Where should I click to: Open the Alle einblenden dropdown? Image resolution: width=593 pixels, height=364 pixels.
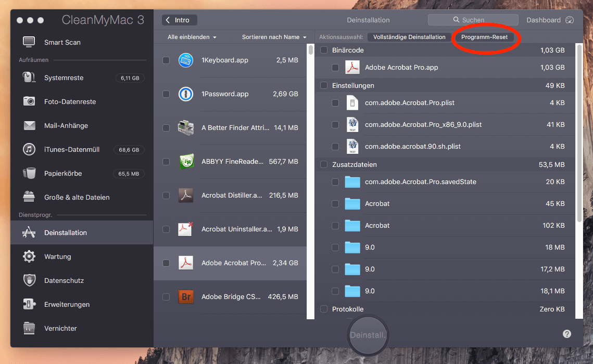click(192, 37)
